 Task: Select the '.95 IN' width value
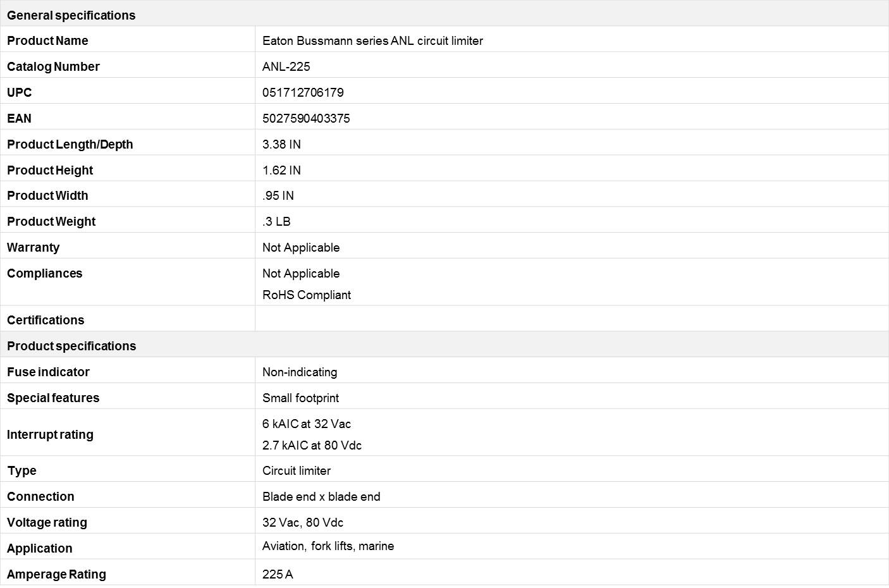(x=278, y=195)
